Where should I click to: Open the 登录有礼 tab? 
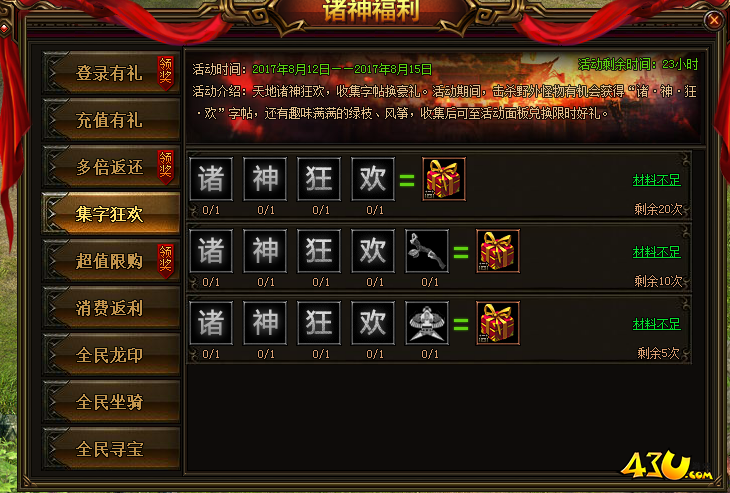click(x=111, y=73)
